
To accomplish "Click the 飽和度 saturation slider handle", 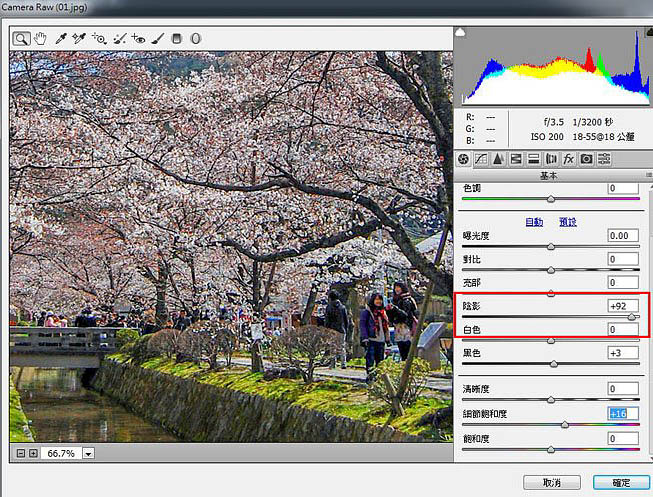I will [551, 450].
